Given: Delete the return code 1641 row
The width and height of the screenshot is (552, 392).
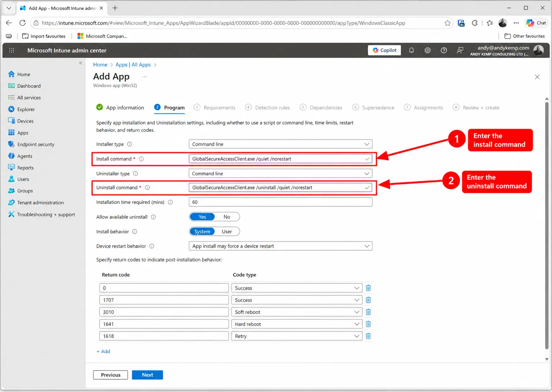Looking at the screenshot, I should [x=368, y=324].
